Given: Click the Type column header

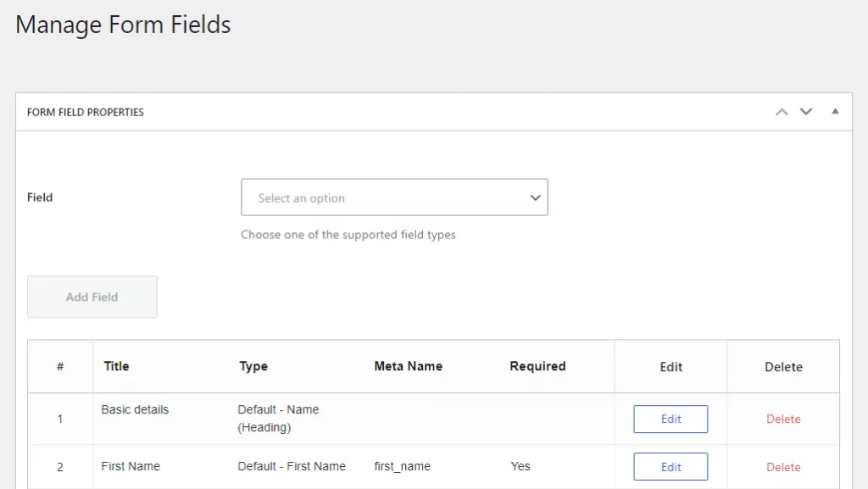Looking at the screenshot, I should (253, 366).
